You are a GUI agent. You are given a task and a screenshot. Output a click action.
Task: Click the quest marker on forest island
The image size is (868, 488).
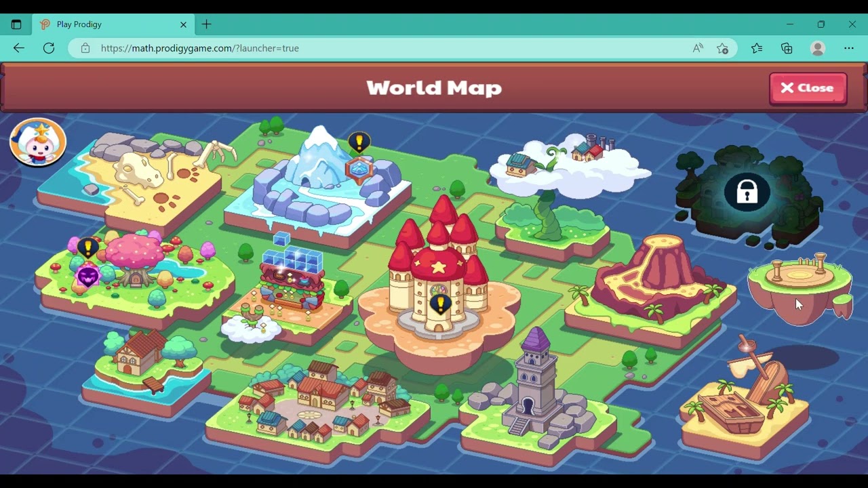pos(87,247)
